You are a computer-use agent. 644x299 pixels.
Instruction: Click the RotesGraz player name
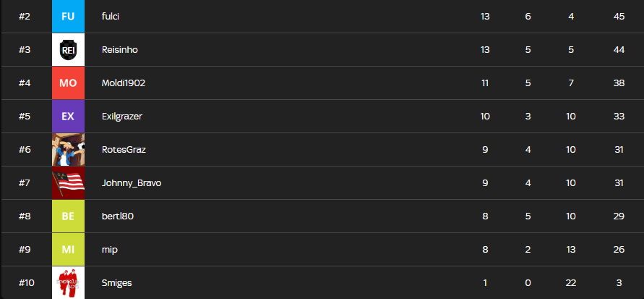point(124,150)
